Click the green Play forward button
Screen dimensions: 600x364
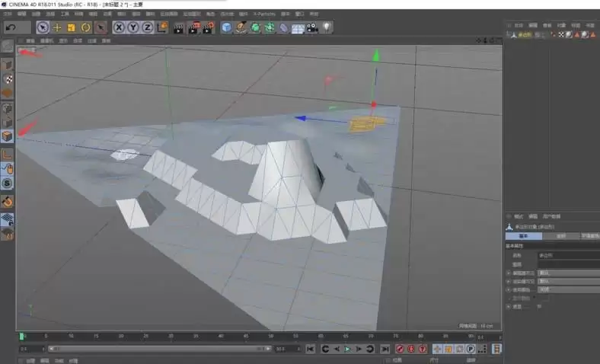tap(347, 349)
